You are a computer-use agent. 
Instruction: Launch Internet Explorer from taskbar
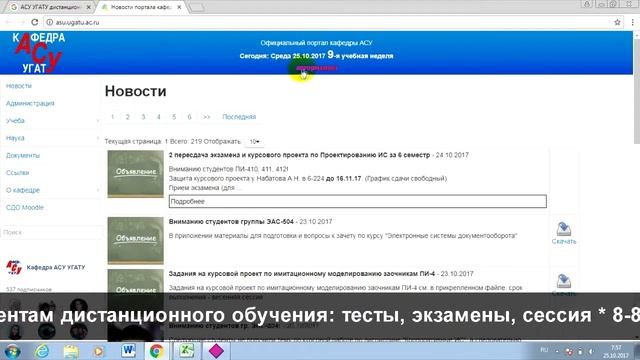pyautogui.click(x=42, y=351)
